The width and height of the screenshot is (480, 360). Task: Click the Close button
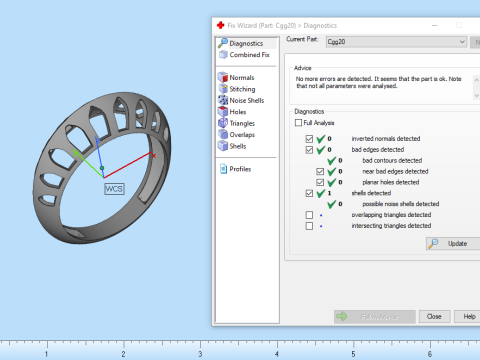[x=434, y=316]
